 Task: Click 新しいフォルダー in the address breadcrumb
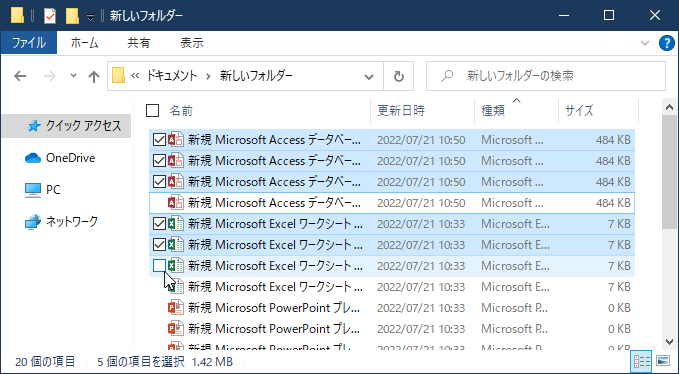[x=256, y=76]
